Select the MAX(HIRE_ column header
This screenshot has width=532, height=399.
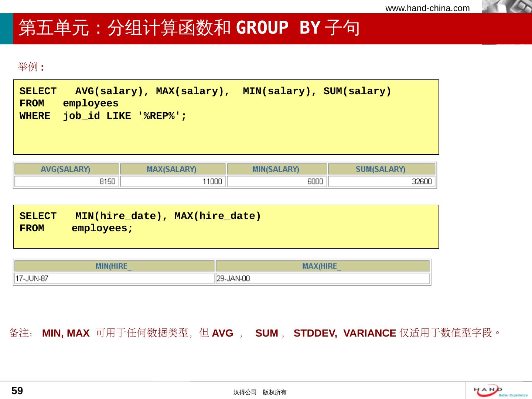[x=322, y=266]
